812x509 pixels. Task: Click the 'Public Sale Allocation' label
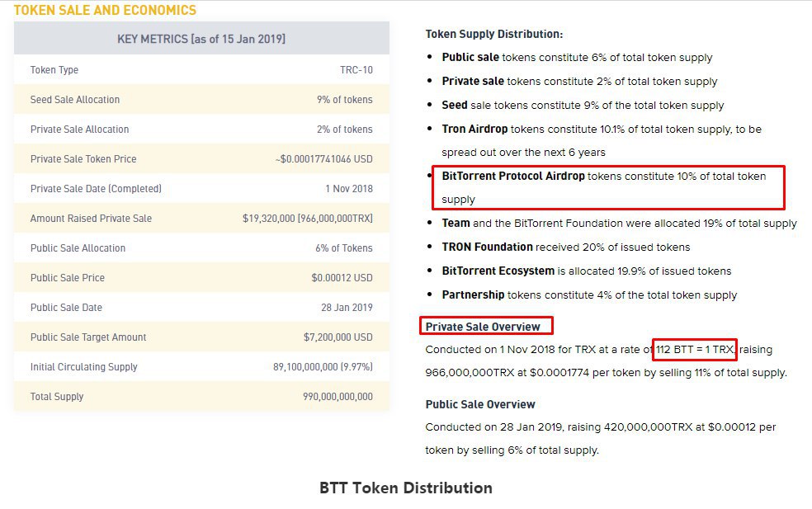pos(78,248)
